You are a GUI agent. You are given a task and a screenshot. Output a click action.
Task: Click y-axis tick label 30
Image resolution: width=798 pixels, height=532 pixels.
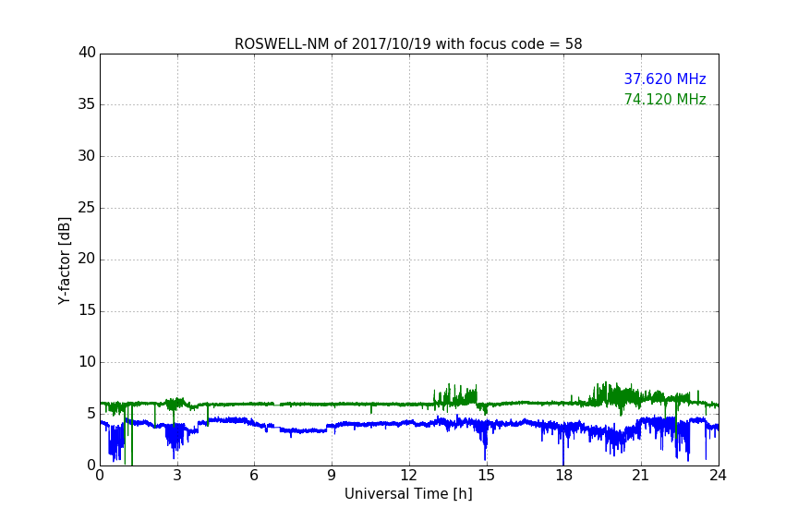point(87,156)
